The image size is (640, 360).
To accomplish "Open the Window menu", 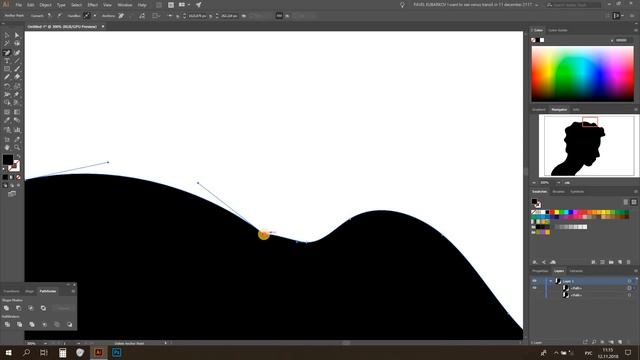I will click(124, 5).
